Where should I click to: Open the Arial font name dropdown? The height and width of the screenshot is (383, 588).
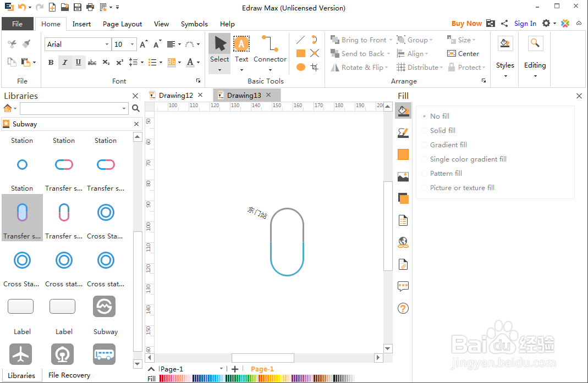tap(107, 44)
